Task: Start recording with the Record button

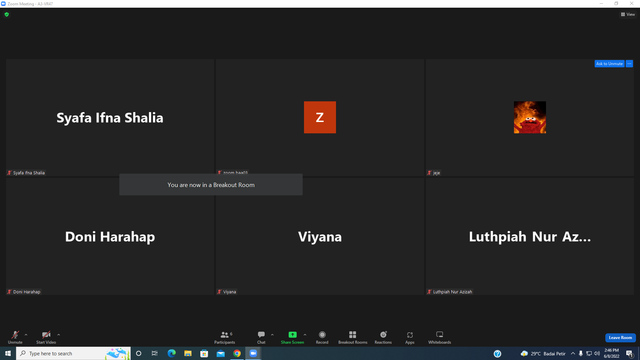Action: coord(322,337)
